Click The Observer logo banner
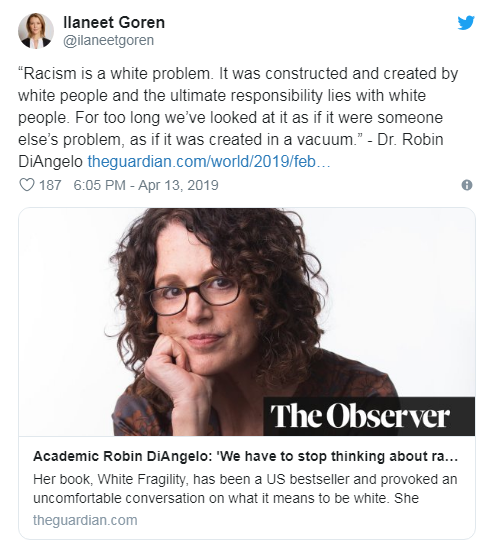The width and height of the screenshot is (483, 545). point(369,416)
